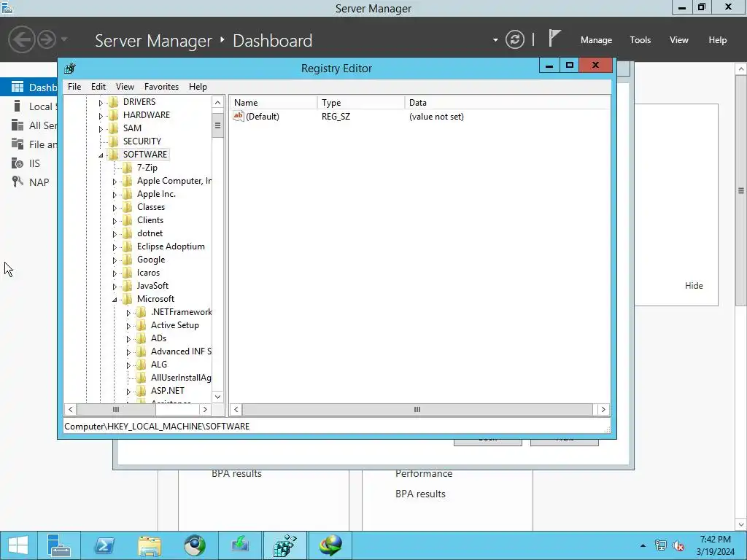The height and width of the screenshot is (560, 747).
Task: Click Server Manager refresh icon
Action: pos(515,39)
